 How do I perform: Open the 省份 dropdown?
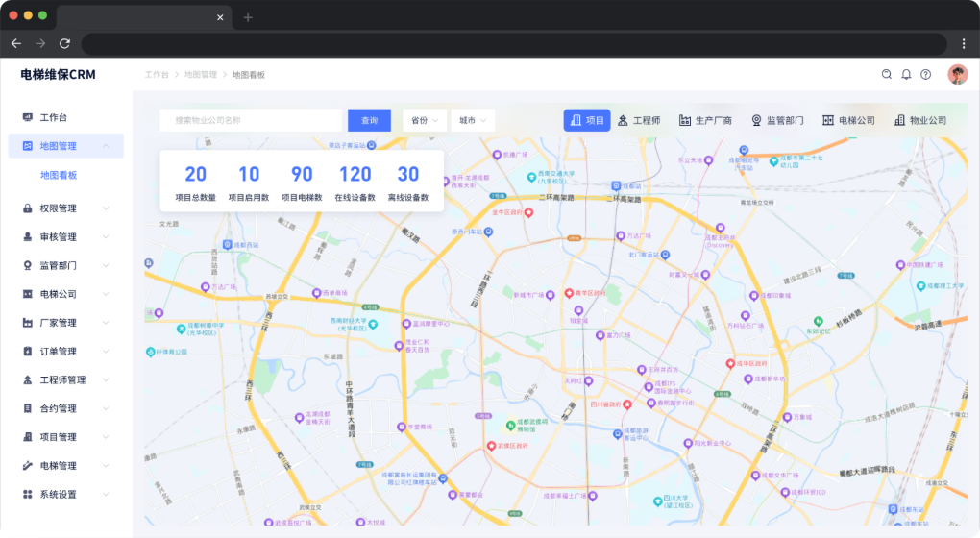coord(425,120)
